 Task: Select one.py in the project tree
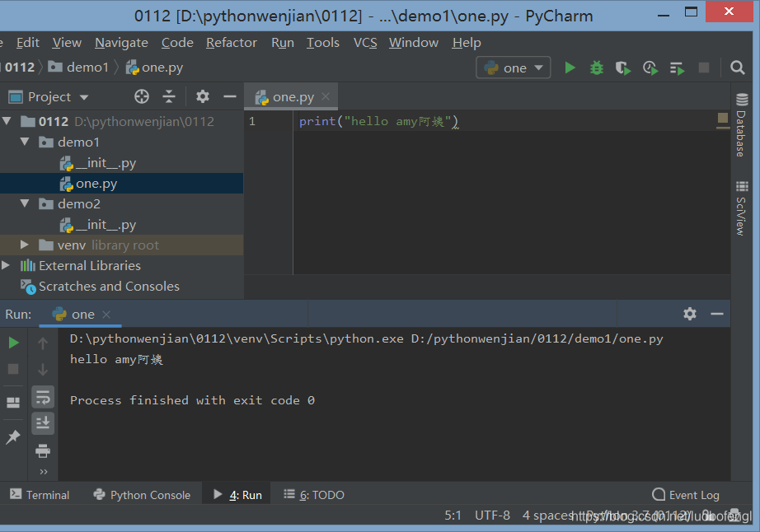(x=121, y=184)
